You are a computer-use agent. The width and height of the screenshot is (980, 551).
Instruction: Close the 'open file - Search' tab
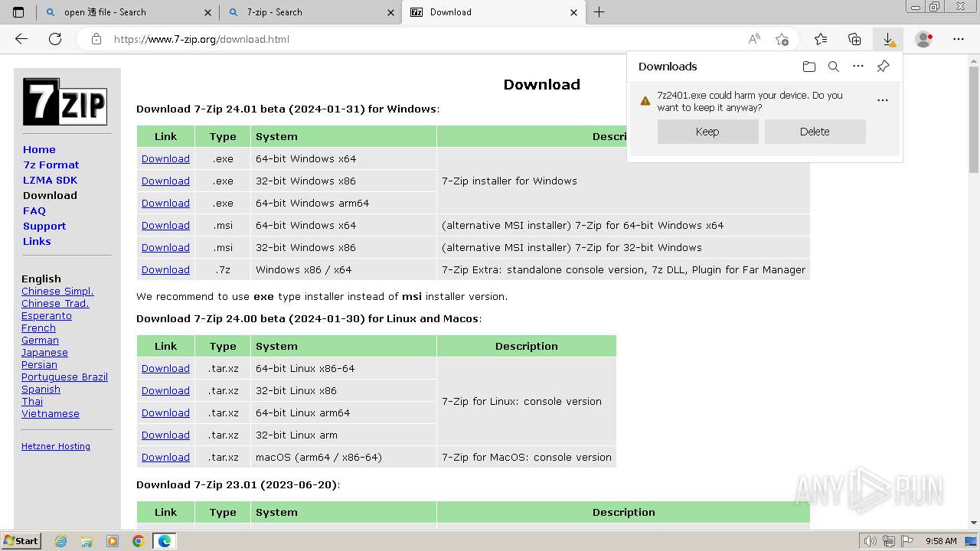tap(208, 12)
